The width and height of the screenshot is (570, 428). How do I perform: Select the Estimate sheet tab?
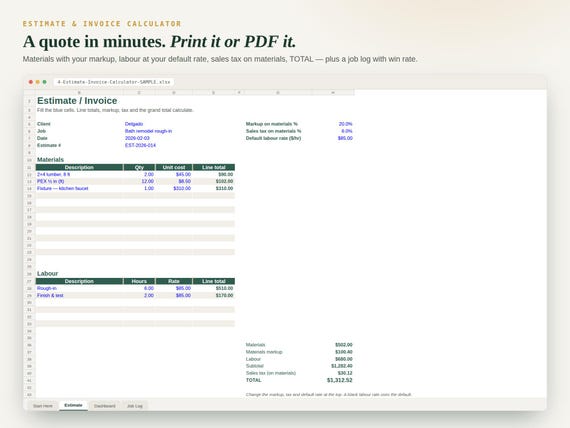tap(73, 405)
